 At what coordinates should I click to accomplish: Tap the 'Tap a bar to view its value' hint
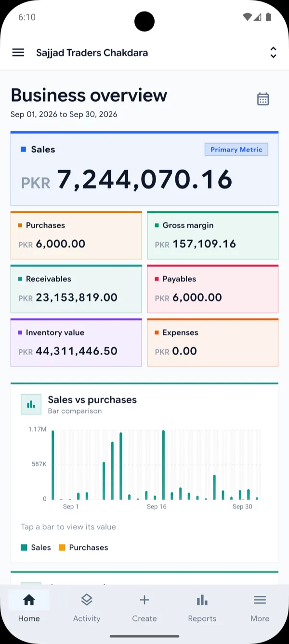tap(68, 527)
